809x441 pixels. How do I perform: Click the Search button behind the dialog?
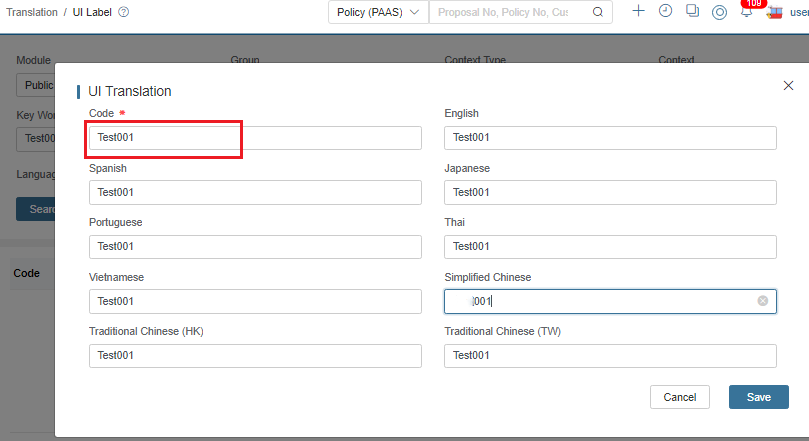point(35,209)
